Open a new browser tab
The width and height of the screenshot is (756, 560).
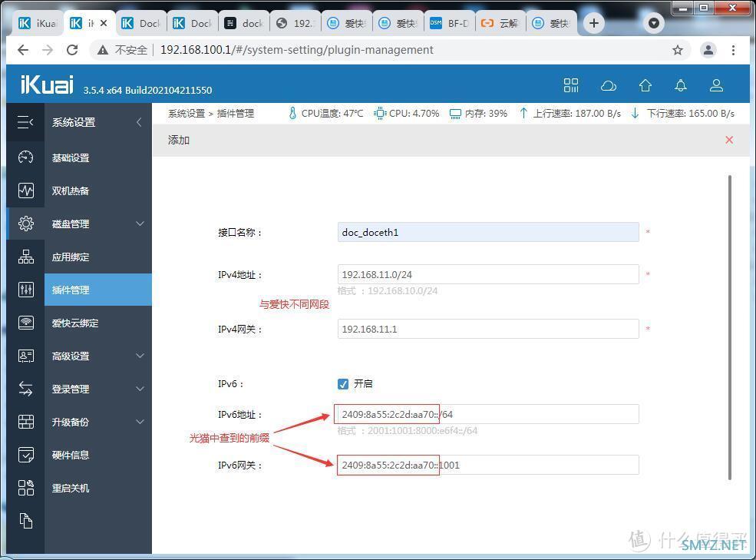[x=594, y=23]
